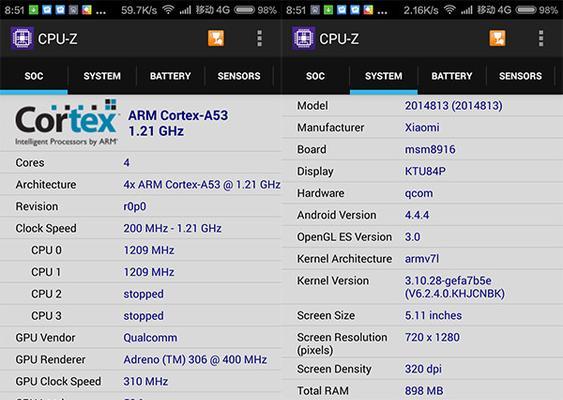Image resolution: width=563 pixels, height=400 pixels.
Task: Open the orange trophy icon on left screen
Action: (x=216, y=38)
